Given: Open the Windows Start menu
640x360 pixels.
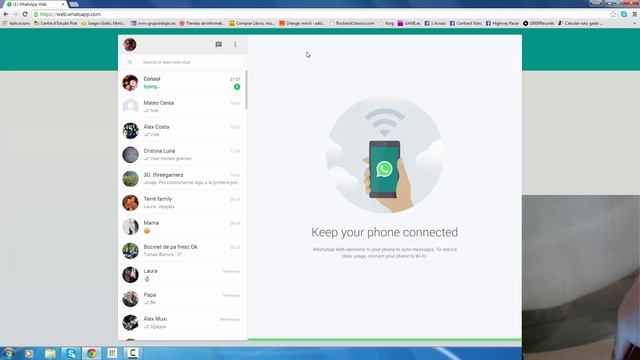Looking at the screenshot, I should 9,353.
